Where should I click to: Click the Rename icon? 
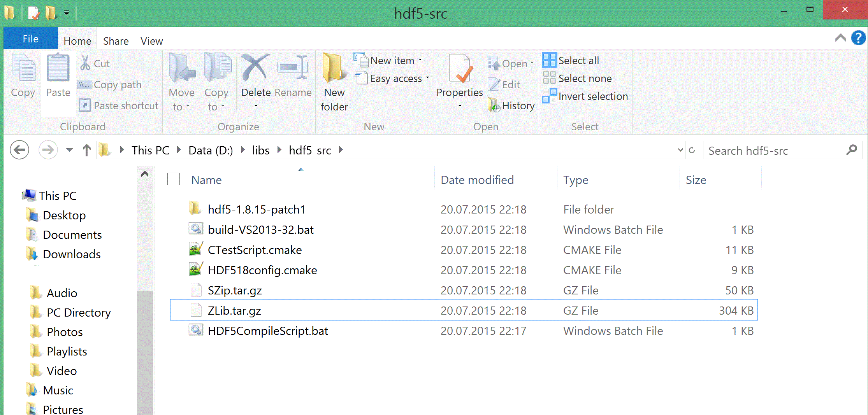(x=293, y=68)
